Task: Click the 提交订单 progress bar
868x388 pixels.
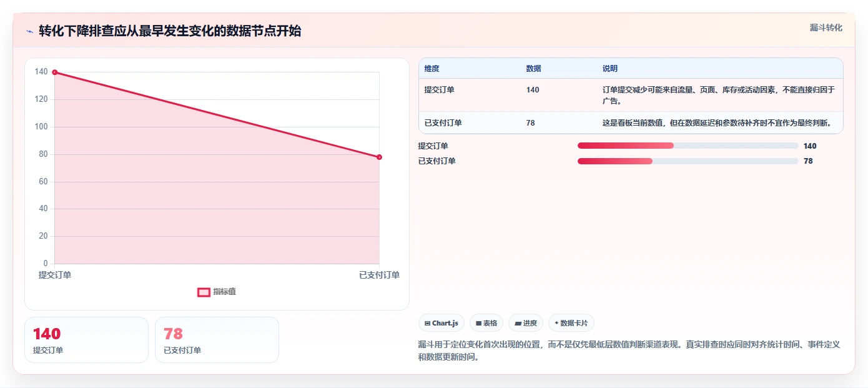Action: click(688, 146)
